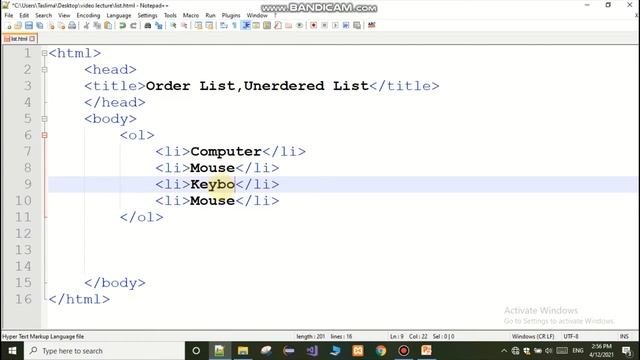640x360 pixels.
Task: Toggle Word Wrap in the toolbar
Action: 224,25
